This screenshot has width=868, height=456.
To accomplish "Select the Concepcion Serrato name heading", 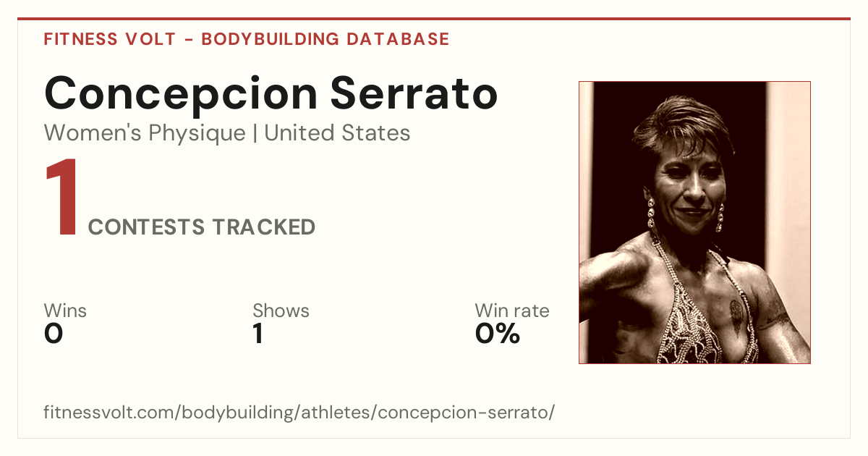I will click(x=271, y=93).
